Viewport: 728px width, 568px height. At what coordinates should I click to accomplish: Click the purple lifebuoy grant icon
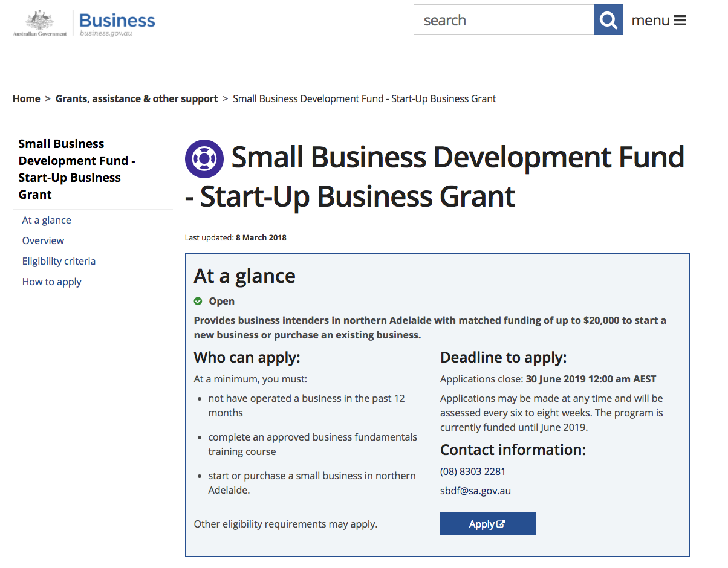pos(204,159)
